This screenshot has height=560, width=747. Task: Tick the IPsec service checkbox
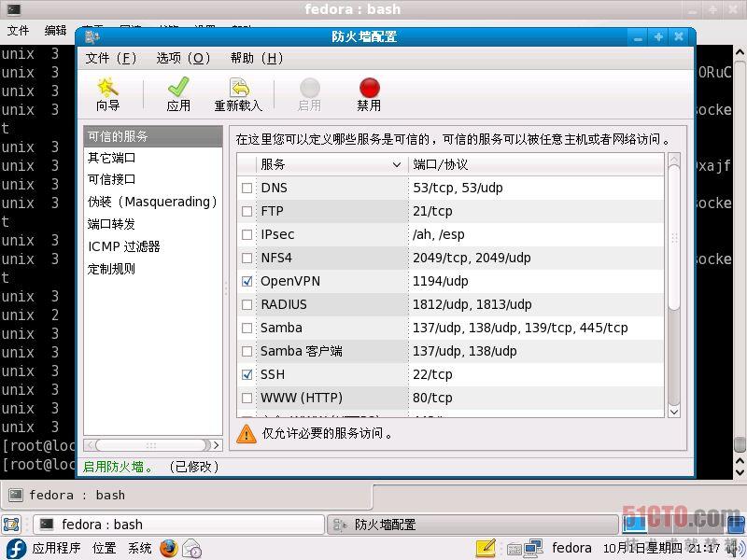pyautogui.click(x=247, y=234)
